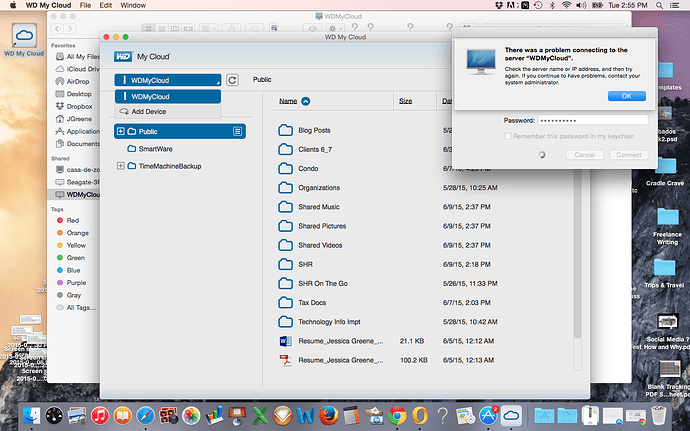This screenshot has width=690, height=431.
Task: Click OK in the connection error dialog
Action: (627, 96)
